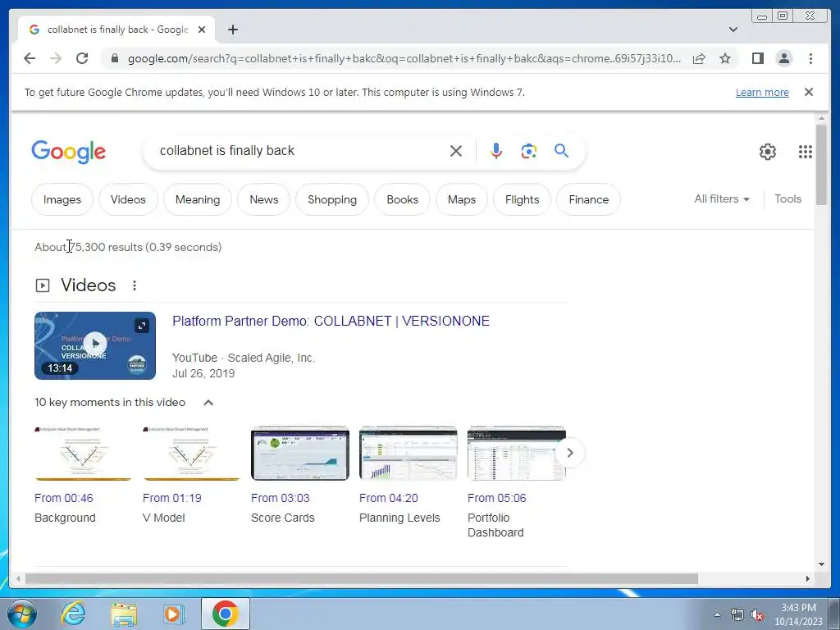Select the Flights filter chip
Screen dimensions: 840x630
click(x=523, y=199)
